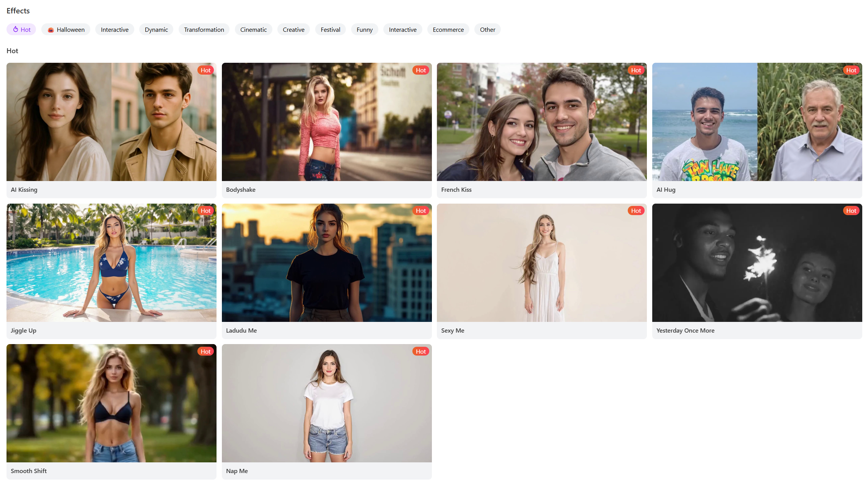
Task: Choose the Festival category chip
Action: coord(330,29)
